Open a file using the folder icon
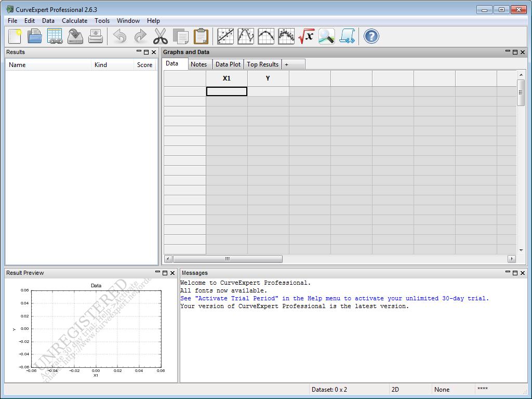This screenshot has height=399, width=532. tap(35, 36)
